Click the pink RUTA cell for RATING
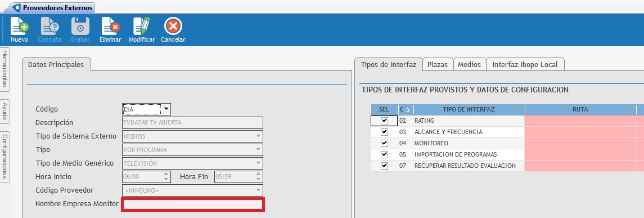This screenshot has width=644, height=218. point(580,121)
